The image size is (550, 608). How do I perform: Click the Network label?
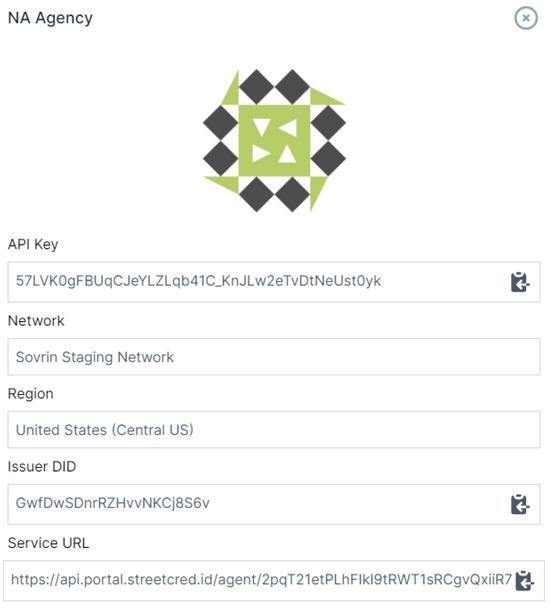pos(36,321)
